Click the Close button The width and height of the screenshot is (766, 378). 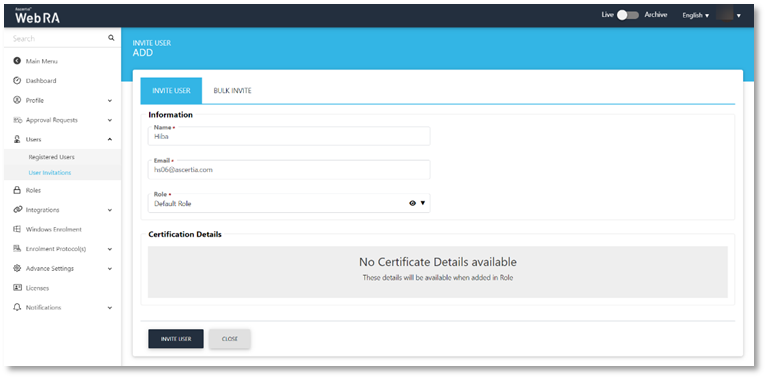coord(230,338)
